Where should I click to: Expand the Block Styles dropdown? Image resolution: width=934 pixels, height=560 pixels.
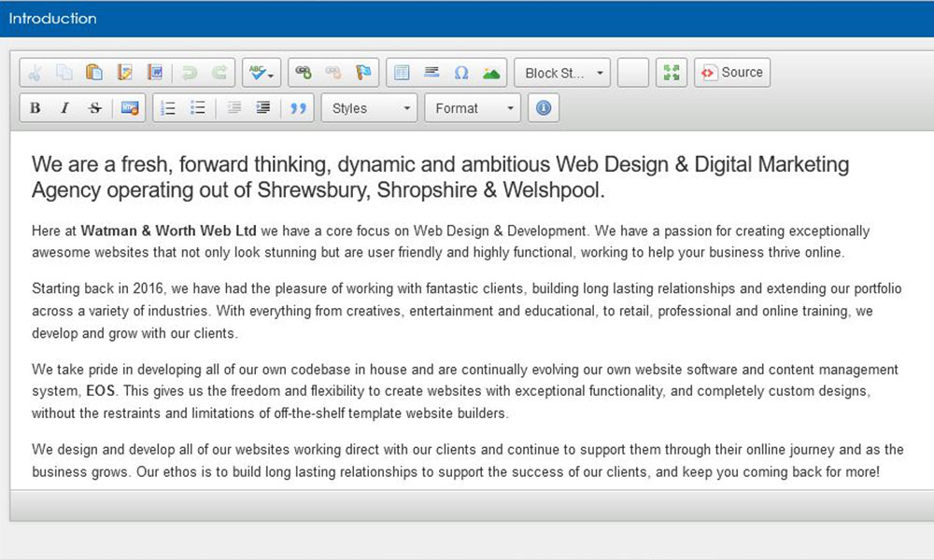click(562, 73)
